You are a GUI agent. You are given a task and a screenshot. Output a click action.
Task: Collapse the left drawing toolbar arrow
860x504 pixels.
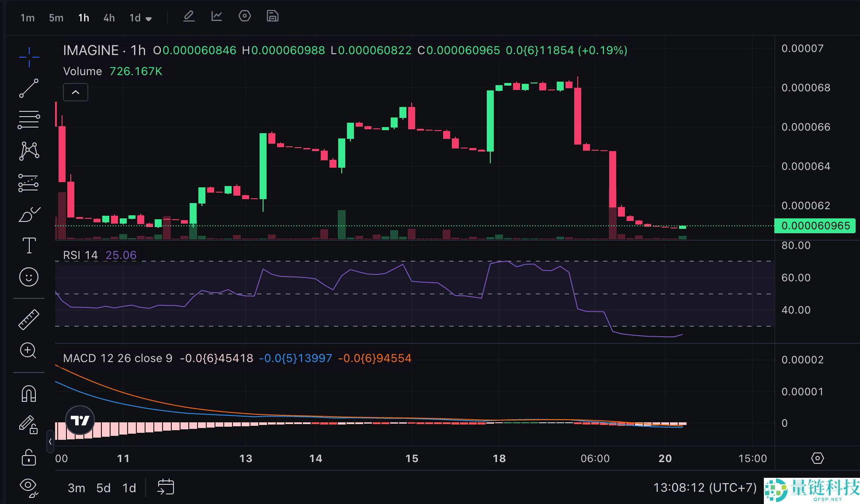(x=50, y=442)
